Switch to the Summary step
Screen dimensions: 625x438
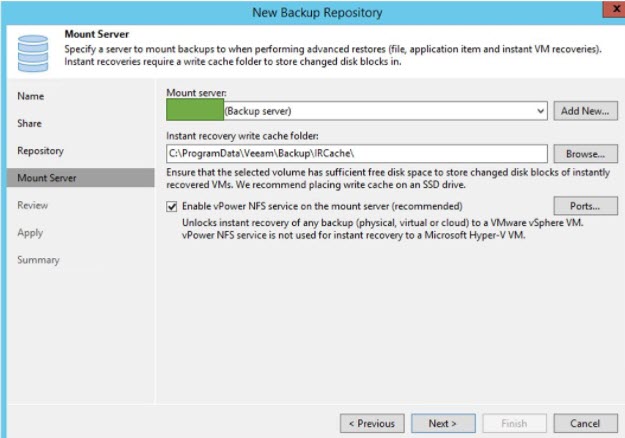coord(38,260)
